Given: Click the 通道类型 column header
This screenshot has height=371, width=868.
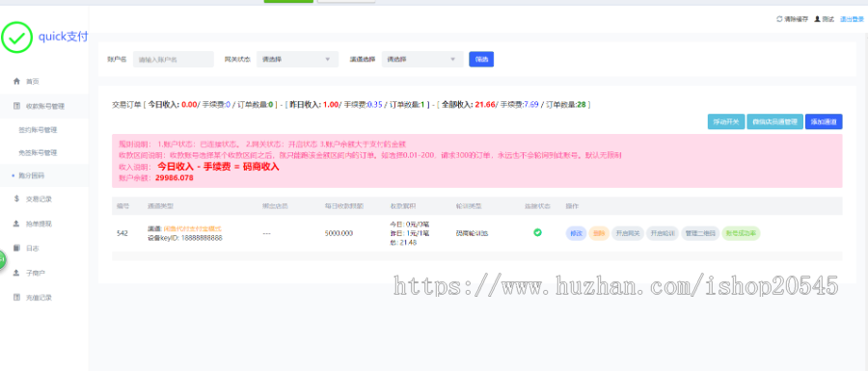Looking at the screenshot, I should [160, 206].
